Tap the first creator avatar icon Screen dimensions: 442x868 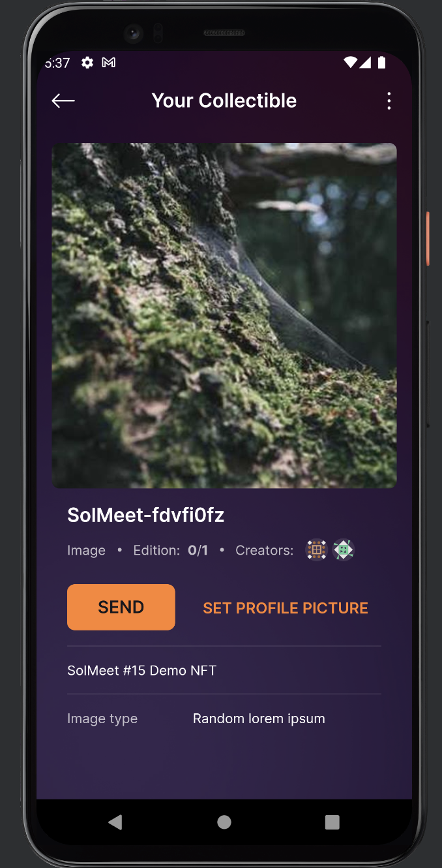pos(316,550)
